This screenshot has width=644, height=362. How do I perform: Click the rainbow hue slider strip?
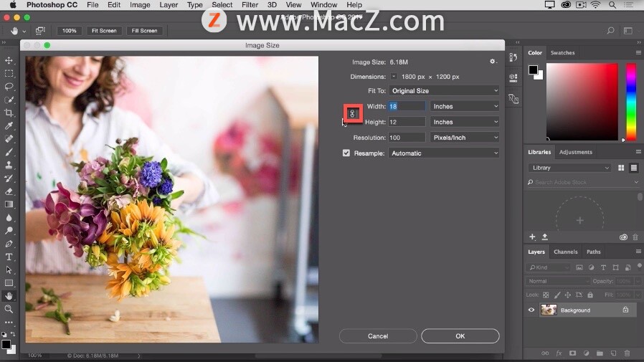(631, 102)
